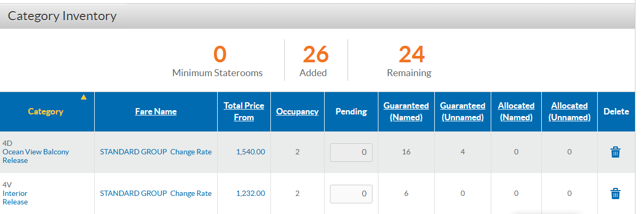Release the 4D Ocean View Balcony category
The image size is (644, 214).
[15, 160]
